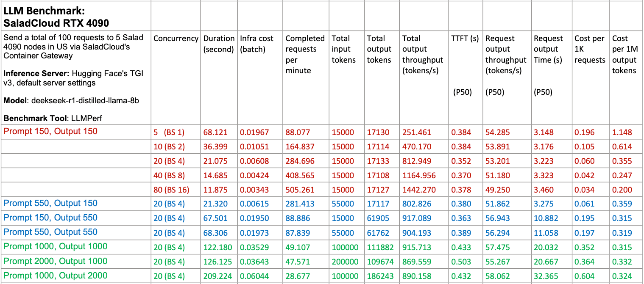Click the duration value 36.399

[215, 147]
